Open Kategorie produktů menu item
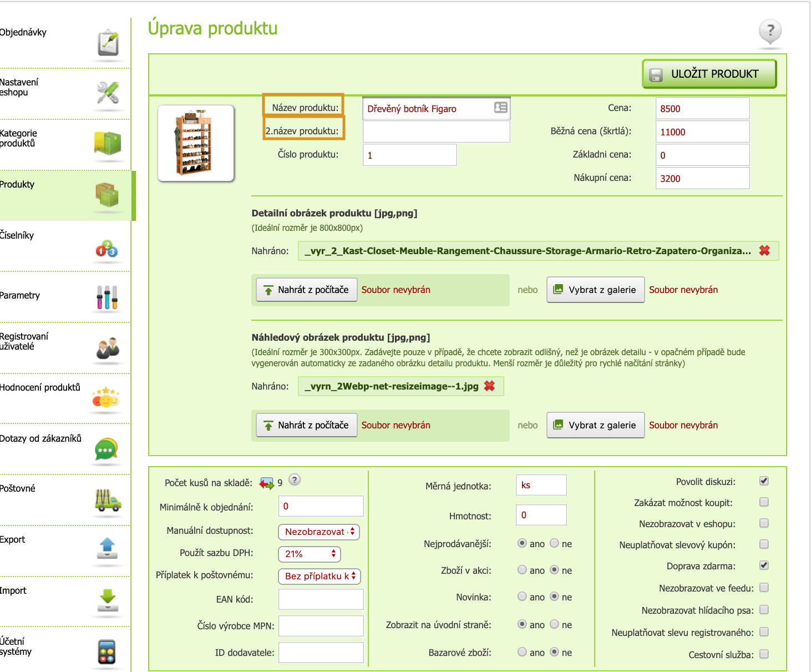 pyautogui.click(x=19, y=138)
